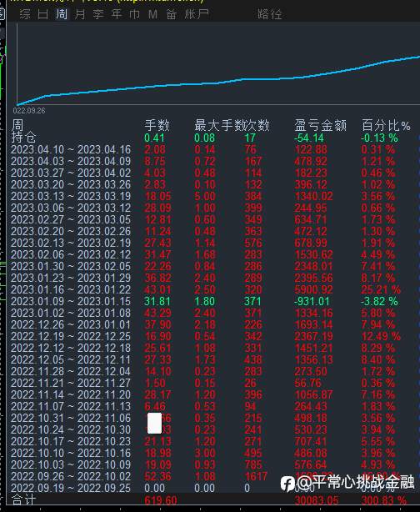Click trade count 1617
The width and height of the screenshot is (420, 512).
click(x=256, y=476)
